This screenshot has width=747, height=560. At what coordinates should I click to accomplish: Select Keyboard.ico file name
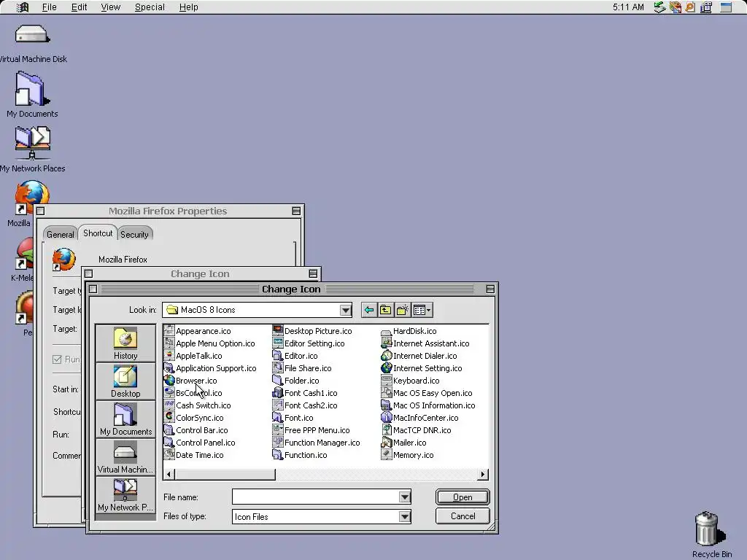pyautogui.click(x=416, y=381)
